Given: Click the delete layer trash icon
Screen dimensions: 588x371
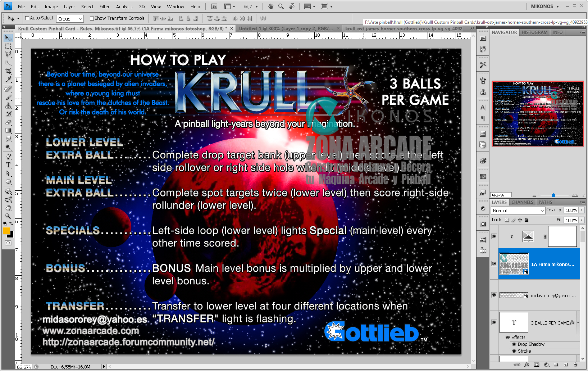Looking at the screenshot, I should tap(575, 365).
